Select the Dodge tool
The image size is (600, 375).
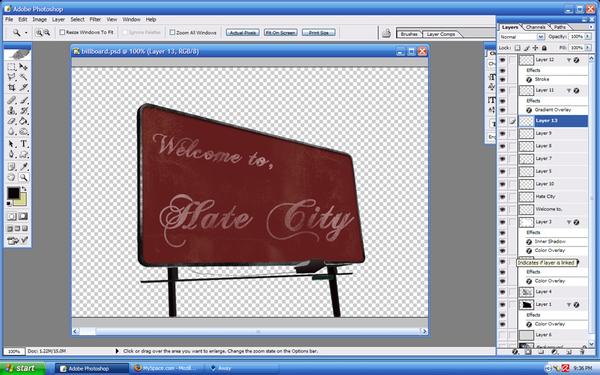point(23,132)
